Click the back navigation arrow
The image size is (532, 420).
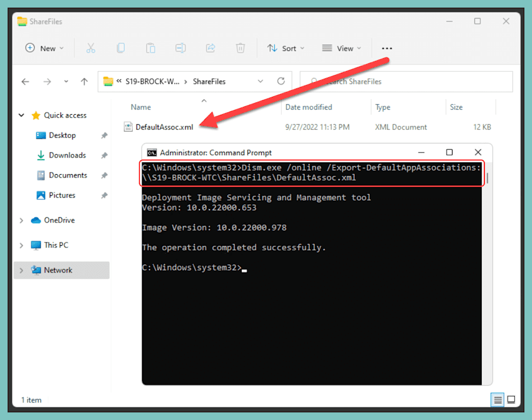(25, 81)
